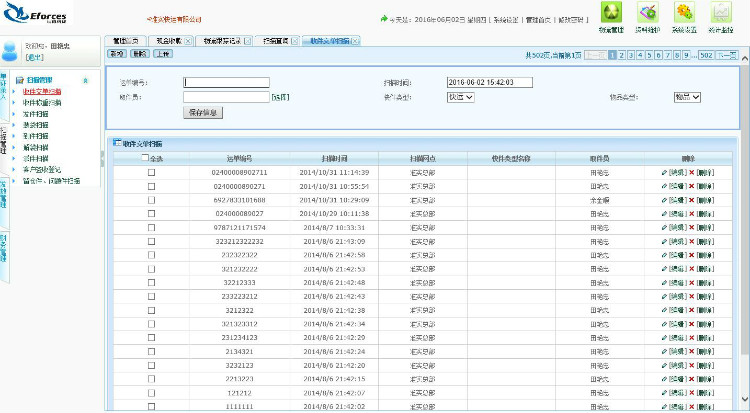Open the 统计监控 chart icon
The width and height of the screenshot is (750, 413).
coord(721,12)
